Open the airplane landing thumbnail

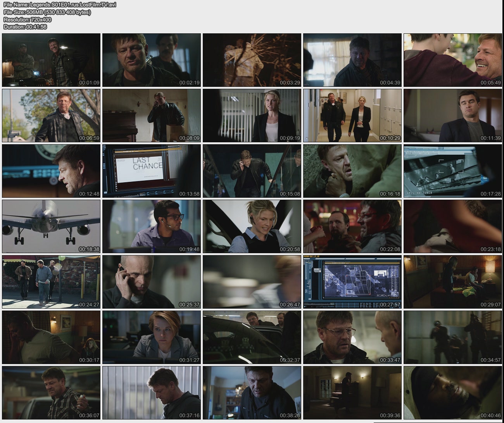pos(51,226)
